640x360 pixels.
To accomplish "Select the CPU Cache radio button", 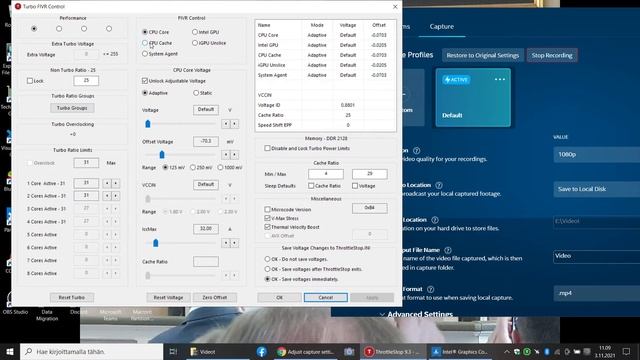I will pyautogui.click(x=145, y=42).
